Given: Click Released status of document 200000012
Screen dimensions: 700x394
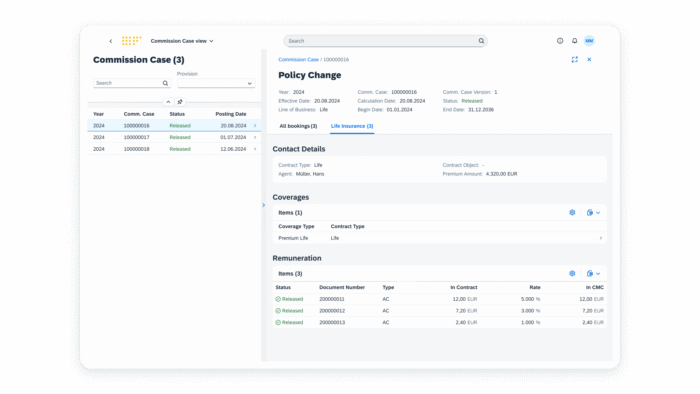Looking at the screenshot, I should click(289, 311).
